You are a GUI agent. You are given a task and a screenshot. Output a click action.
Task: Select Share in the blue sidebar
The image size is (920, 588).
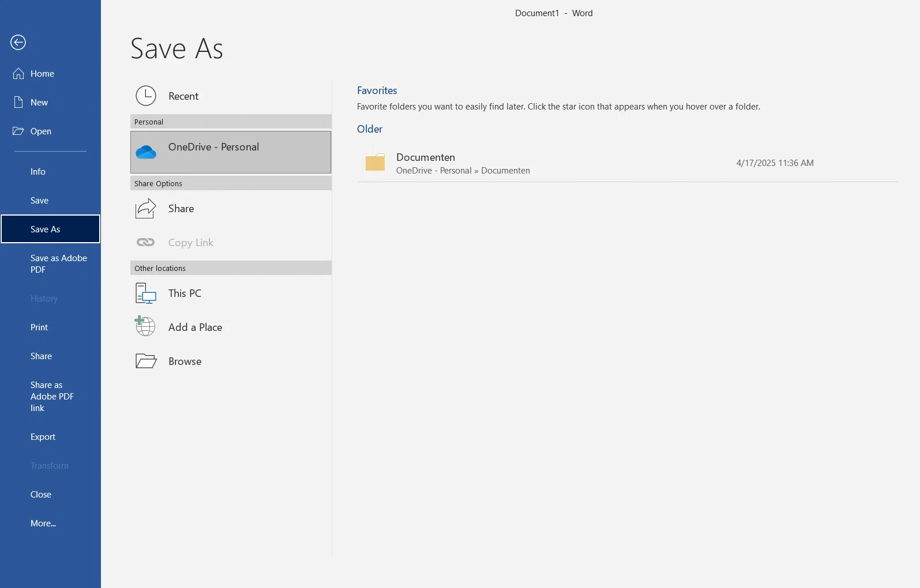pos(50,356)
